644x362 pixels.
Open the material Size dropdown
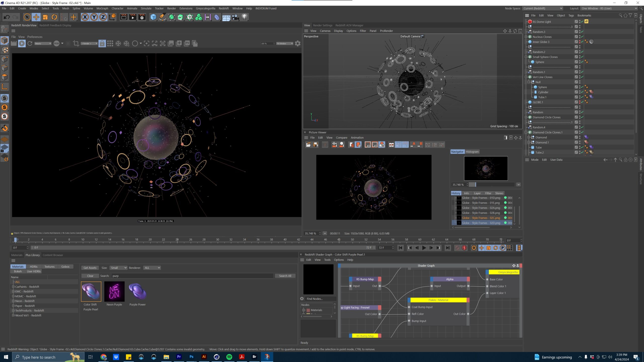coord(118,268)
